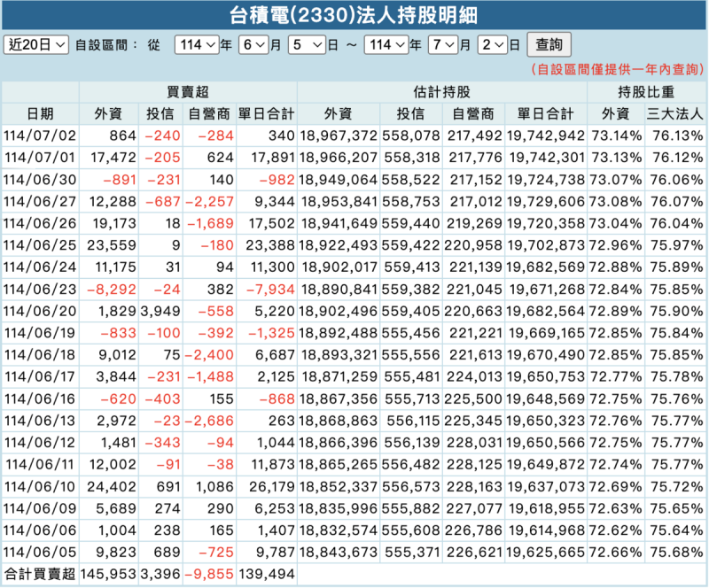Click the date cell 114/06/09
This screenshot has width=709, height=588.
(40, 508)
